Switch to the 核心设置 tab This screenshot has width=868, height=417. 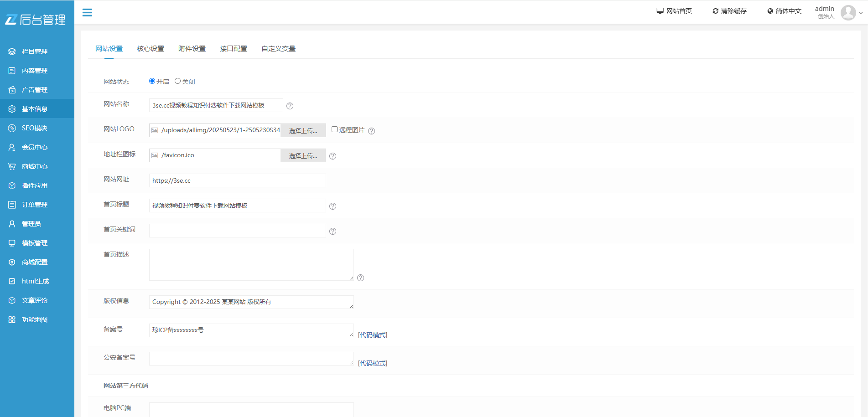pyautogui.click(x=151, y=49)
